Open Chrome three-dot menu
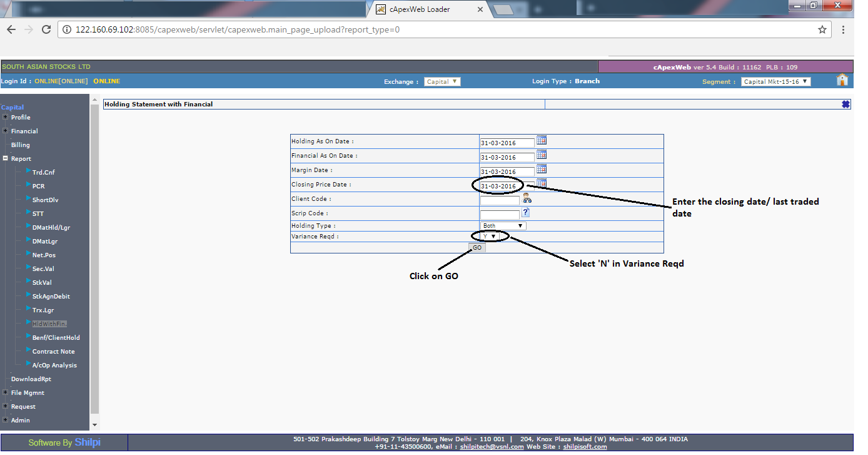The height and width of the screenshot is (455, 868). [x=844, y=29]
